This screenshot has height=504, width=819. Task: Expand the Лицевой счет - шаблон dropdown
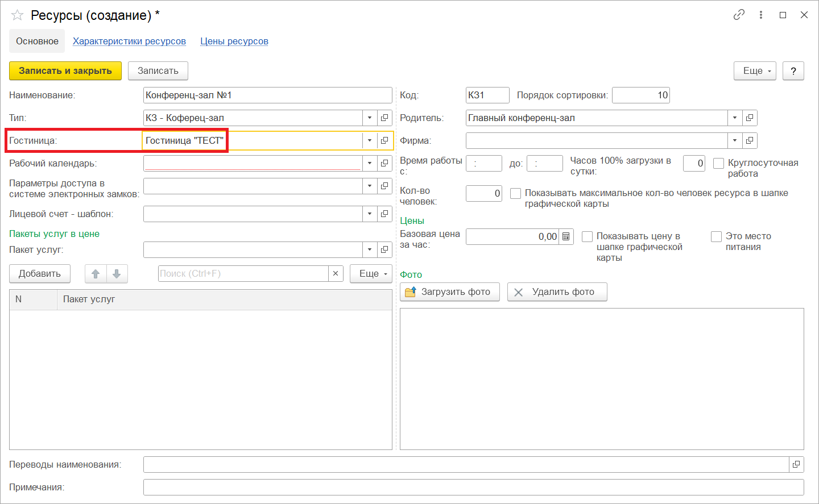coord(370,214)
